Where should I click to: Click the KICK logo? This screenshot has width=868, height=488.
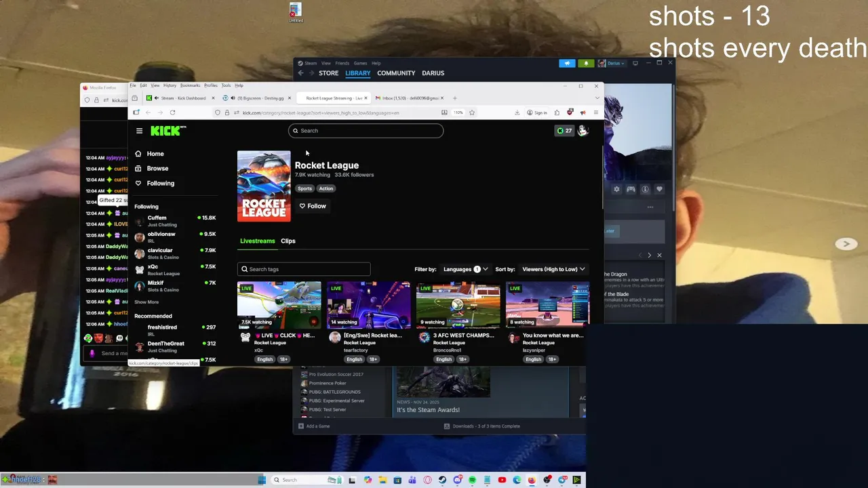(167, 131)
